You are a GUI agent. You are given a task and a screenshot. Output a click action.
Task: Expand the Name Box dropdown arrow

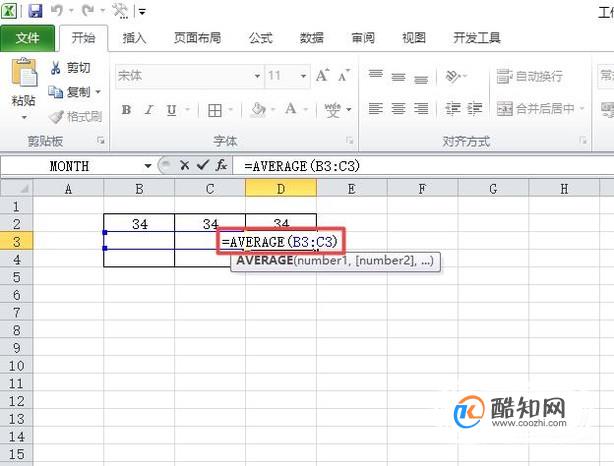(148, 166)
